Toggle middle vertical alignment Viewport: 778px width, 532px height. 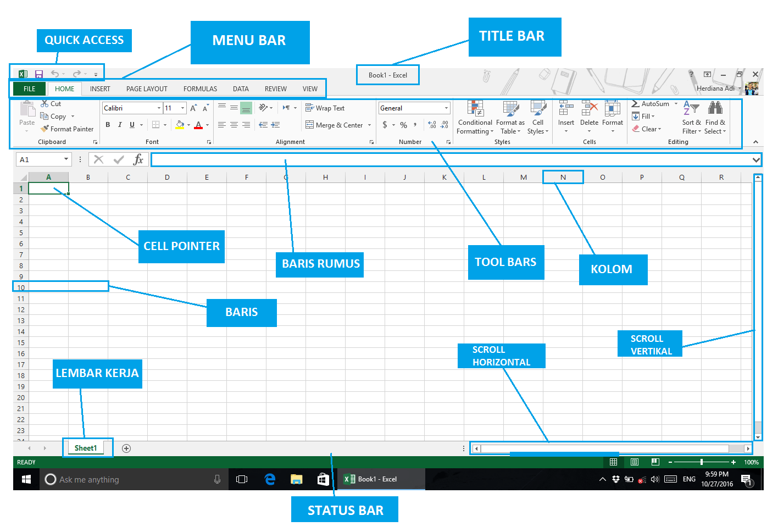tap(234, 107)
